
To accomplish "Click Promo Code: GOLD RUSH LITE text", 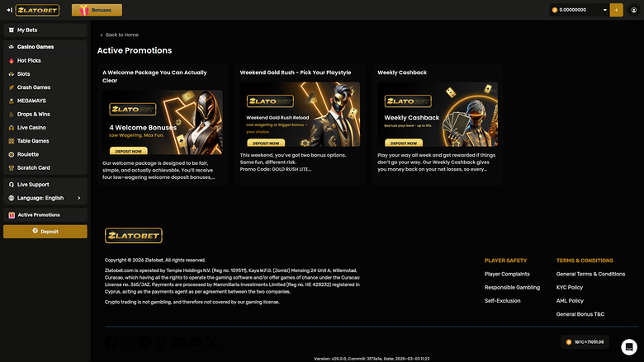I will click(x=276, y=169).
